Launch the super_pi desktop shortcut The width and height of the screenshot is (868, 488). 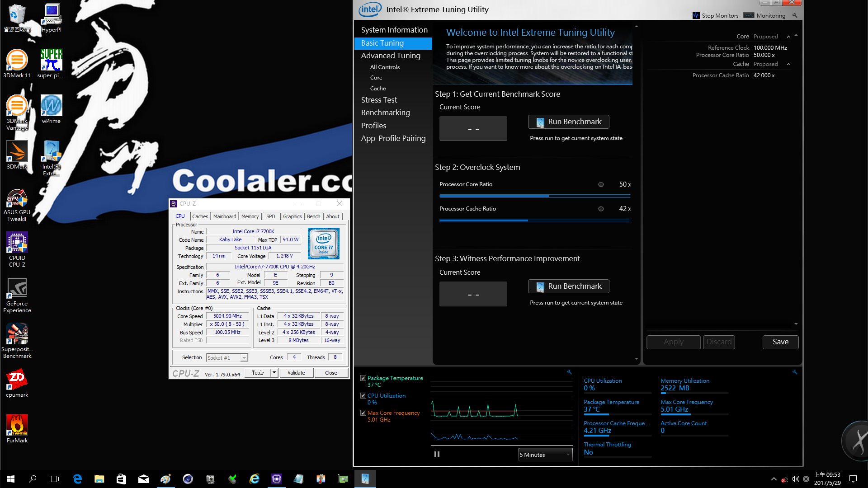(52, 64)
